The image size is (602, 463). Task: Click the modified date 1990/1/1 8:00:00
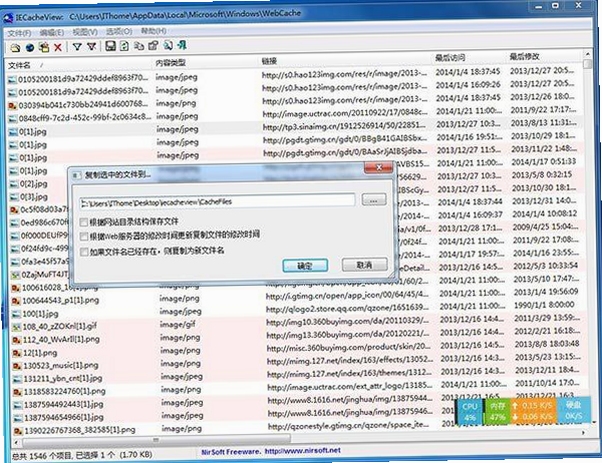[544, 305]
